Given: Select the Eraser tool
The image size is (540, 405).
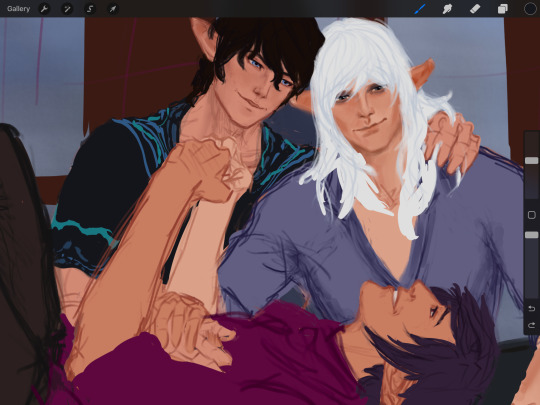Looking at the screenshot, I should click(x=475, y=9).
